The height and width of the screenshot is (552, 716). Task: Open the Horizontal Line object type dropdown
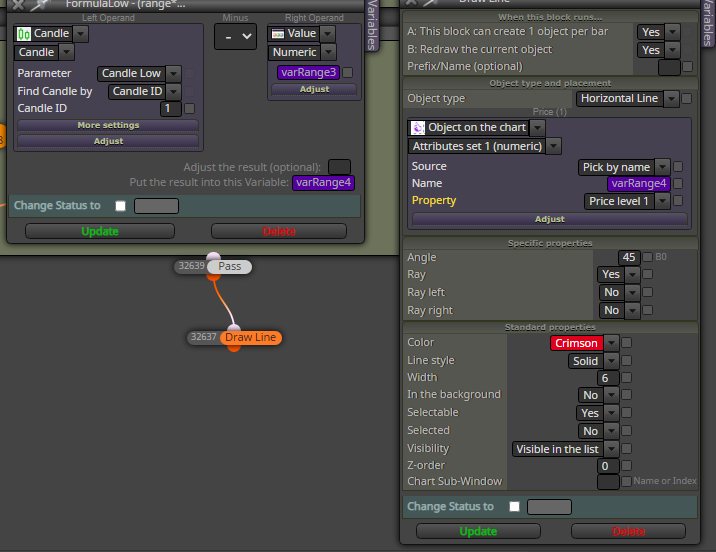click(671, 99)
